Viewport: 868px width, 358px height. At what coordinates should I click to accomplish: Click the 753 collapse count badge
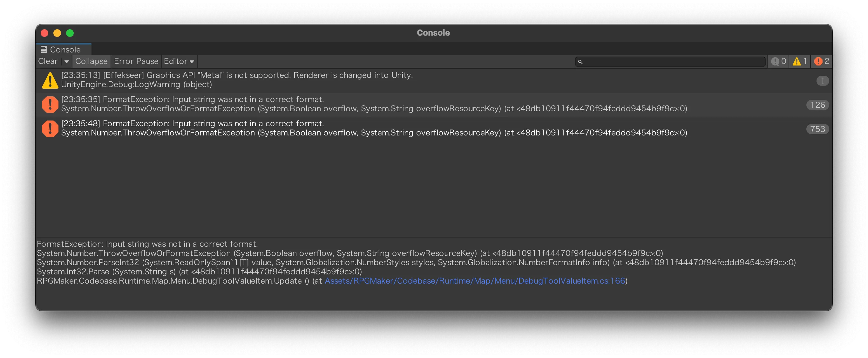[817, 129]
